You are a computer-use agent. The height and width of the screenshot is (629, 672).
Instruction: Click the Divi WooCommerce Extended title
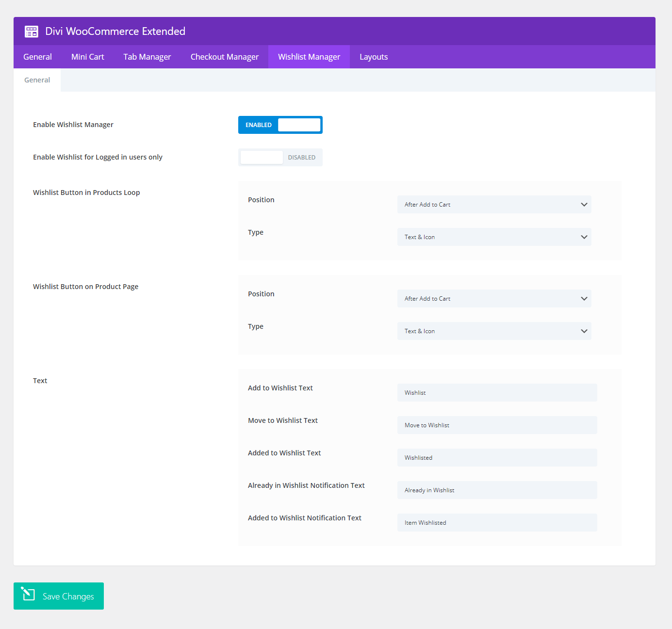tap(115, 32)
